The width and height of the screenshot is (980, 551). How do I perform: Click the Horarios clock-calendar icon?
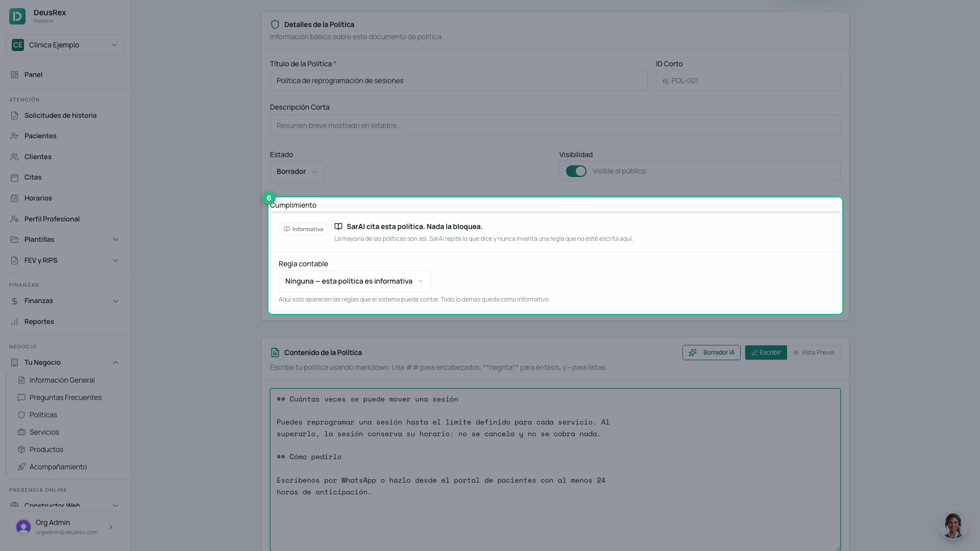[x=14, y=198]
